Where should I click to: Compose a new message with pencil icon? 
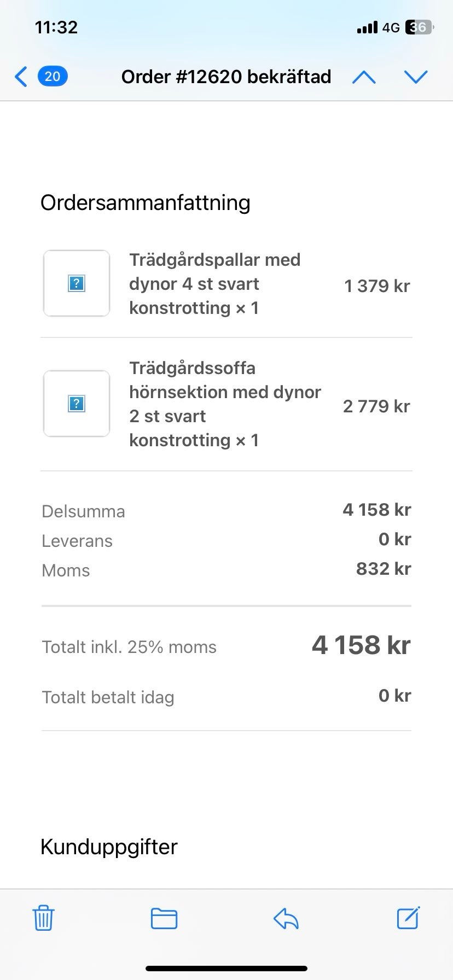point(408,918)
